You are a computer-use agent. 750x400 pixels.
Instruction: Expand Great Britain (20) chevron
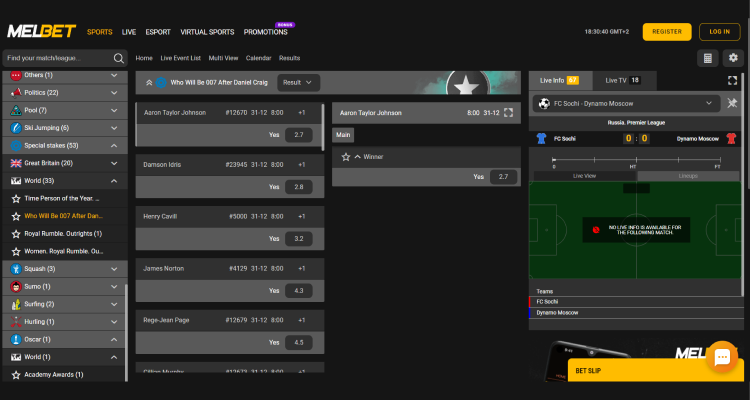114,163
